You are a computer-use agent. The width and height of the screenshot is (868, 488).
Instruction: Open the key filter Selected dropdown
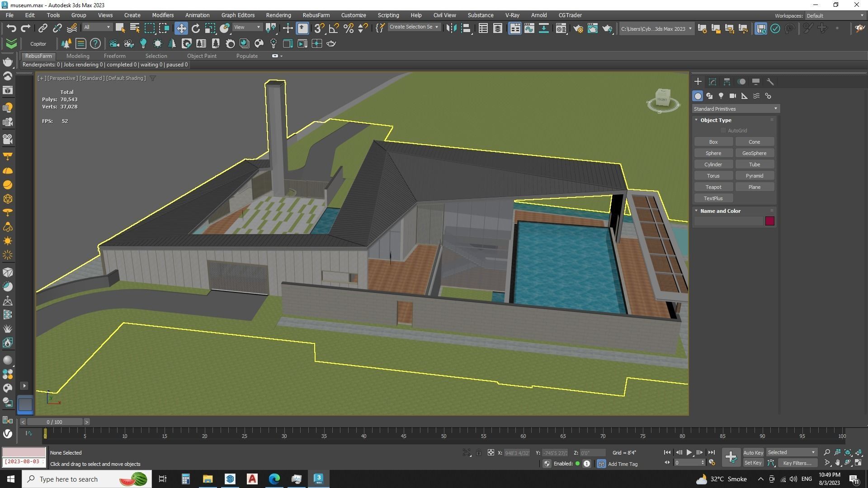(792, 452)
